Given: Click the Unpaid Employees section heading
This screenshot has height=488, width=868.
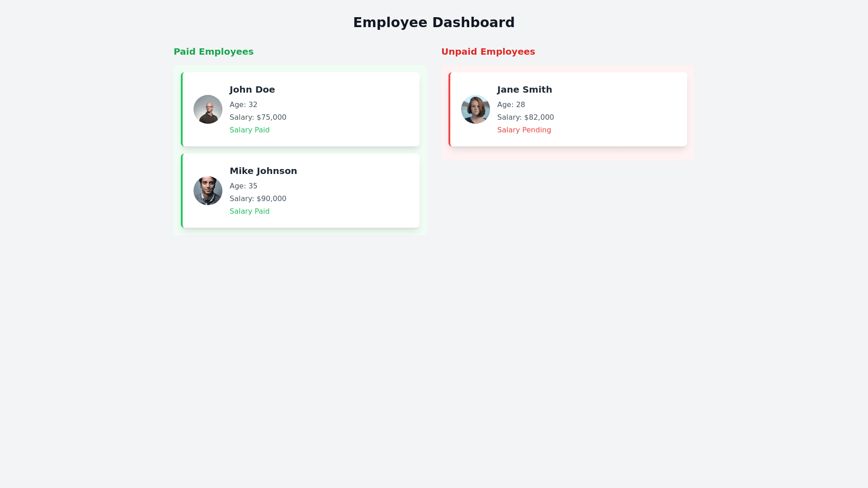Looking at the screenshot, I should click(488, 52).
